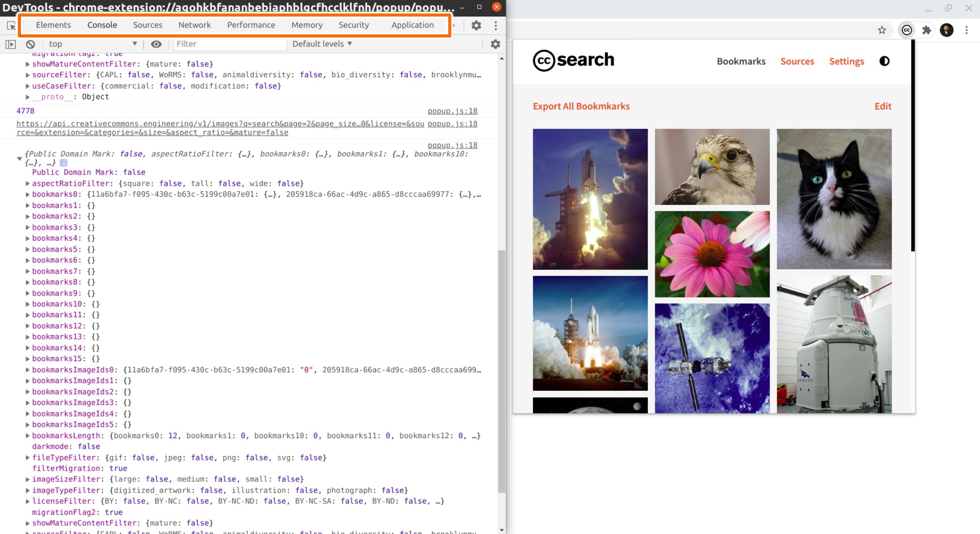Open DevTools three-dot customize menu
This screenshot has height=534, width=980.
[x=496, y=25]
